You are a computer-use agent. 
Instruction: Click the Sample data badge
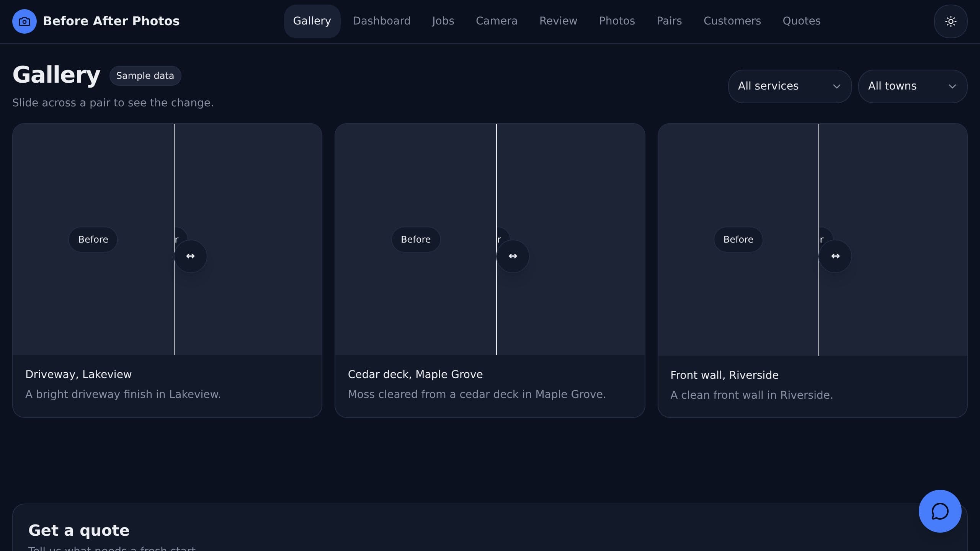[145, 76]
